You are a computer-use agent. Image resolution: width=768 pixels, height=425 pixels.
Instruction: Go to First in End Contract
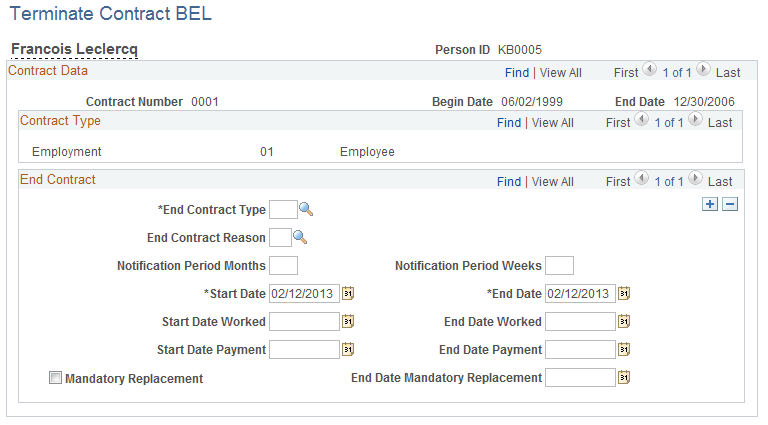tap(618, 182)
